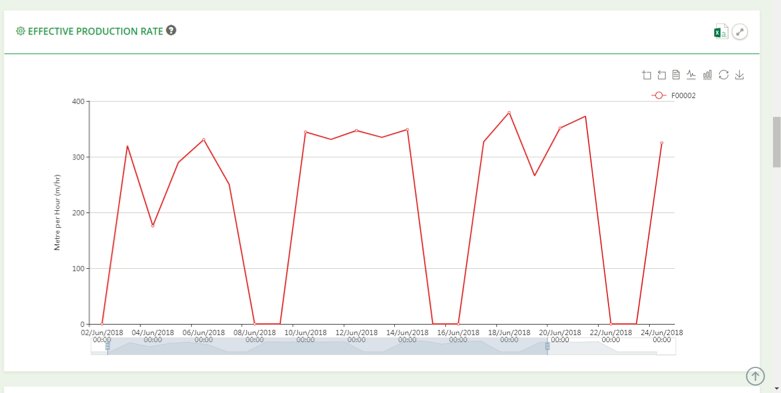Click the 100 y-axis value
781x393 pixels.
80,268
